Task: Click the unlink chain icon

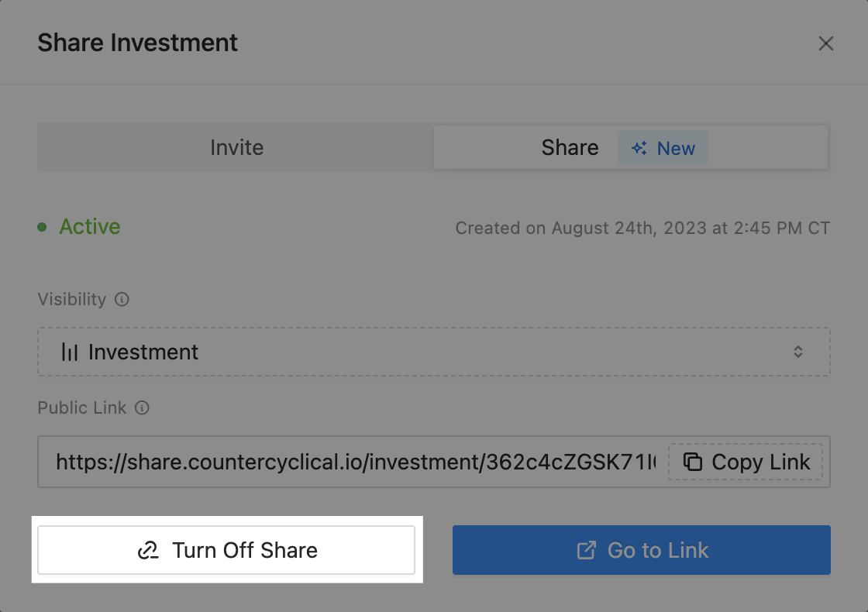Action: pos(148,551)
